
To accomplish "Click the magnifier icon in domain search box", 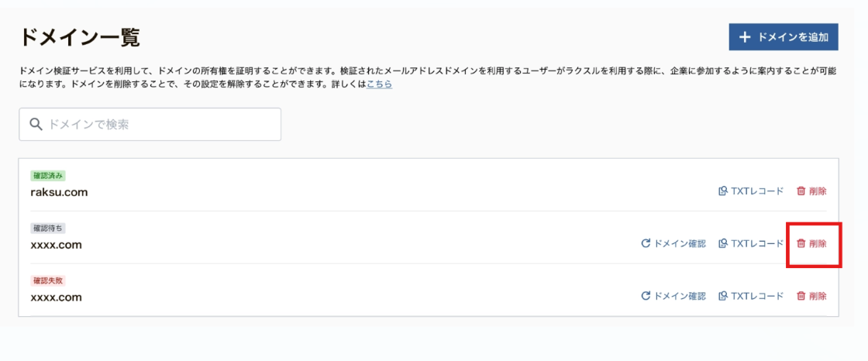I will pyautogui.click(x=36, y=124).
